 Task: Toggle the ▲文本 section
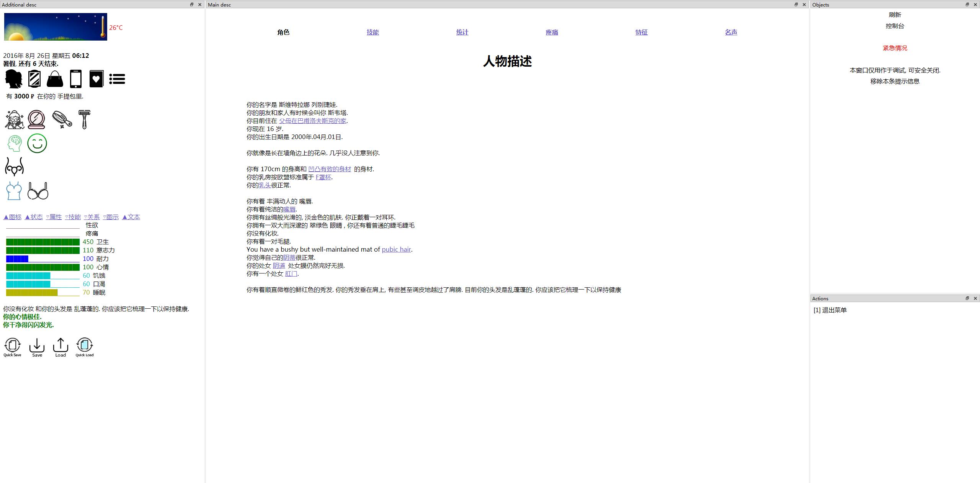pos(131,217)
